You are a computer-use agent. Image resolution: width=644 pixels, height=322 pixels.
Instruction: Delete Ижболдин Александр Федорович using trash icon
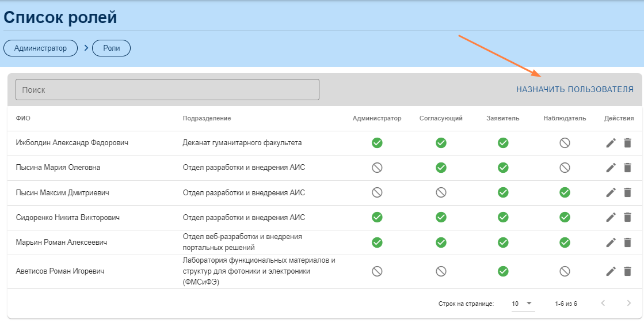(627, 143)
